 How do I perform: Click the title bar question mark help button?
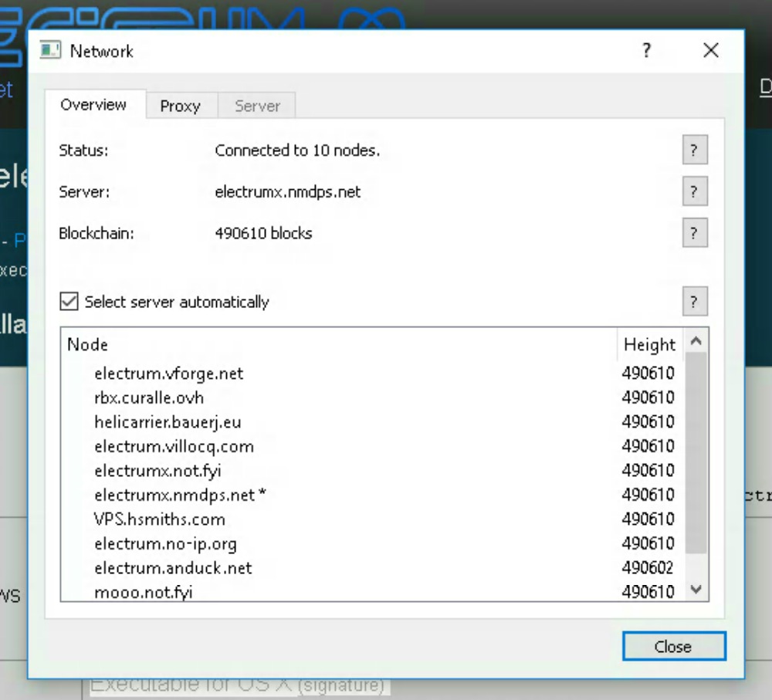pos(646,50)
